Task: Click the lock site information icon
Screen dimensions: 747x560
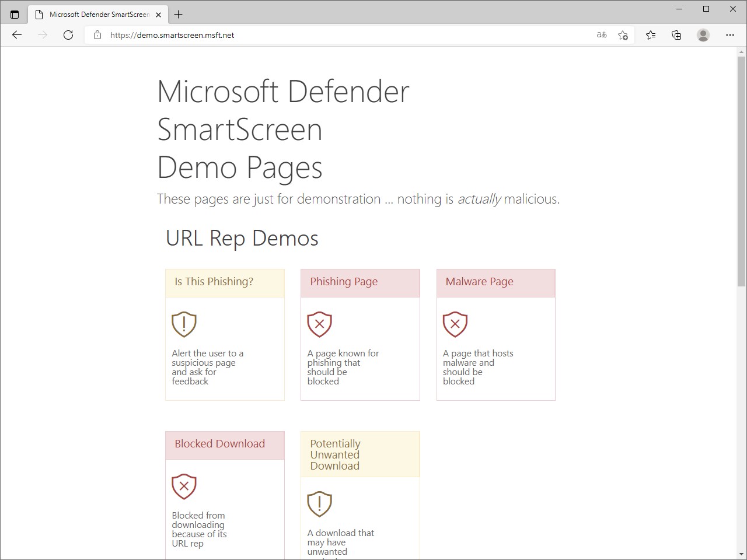Action: (97, 35)
